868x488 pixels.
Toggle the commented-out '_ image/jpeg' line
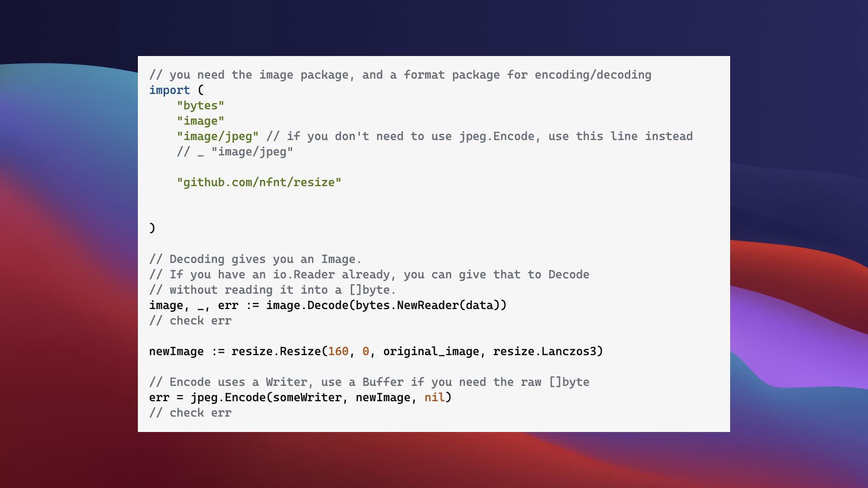tap(235, 151)
